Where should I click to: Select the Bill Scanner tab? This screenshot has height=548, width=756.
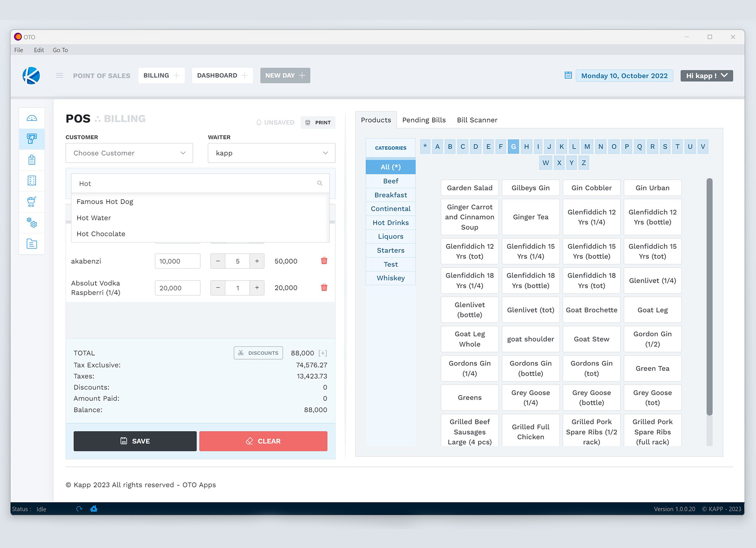click(477, 120)
